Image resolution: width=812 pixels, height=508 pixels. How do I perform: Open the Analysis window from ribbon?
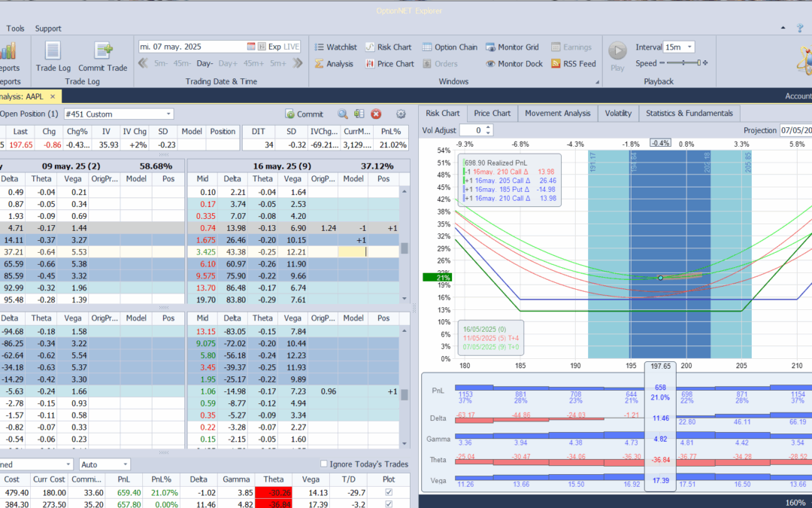pyautogui.click(x=334, y=64)
